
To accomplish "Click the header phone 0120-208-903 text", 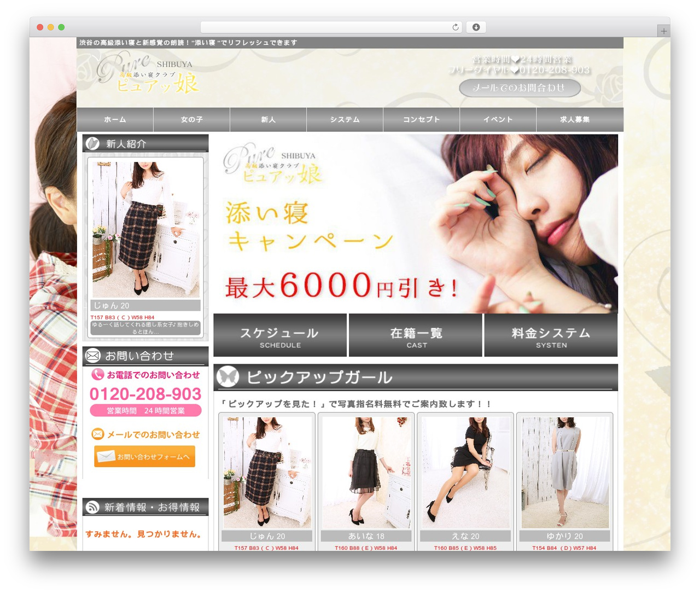I will pos(555,70).
